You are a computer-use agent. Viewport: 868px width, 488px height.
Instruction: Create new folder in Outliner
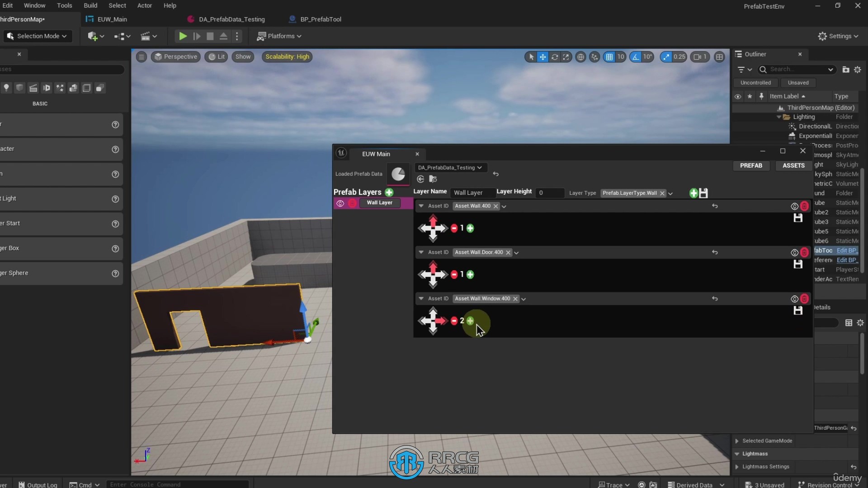[x=846, y=70]
